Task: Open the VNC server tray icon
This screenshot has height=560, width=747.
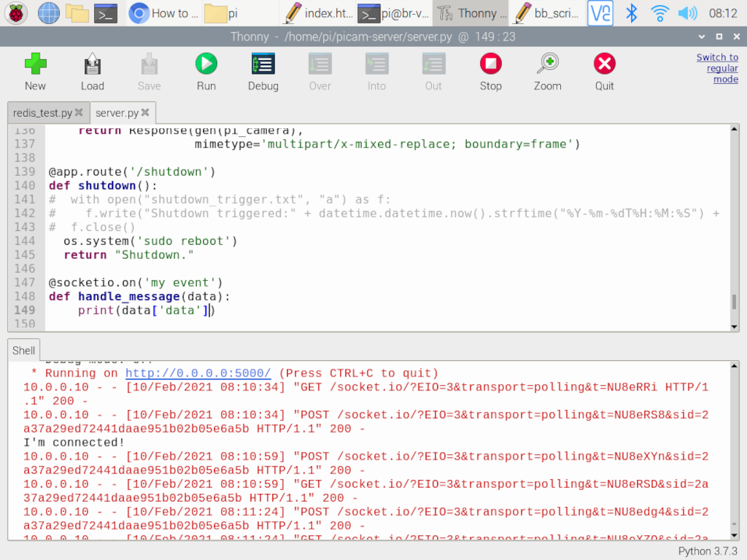Action: (x=600, y=13)
